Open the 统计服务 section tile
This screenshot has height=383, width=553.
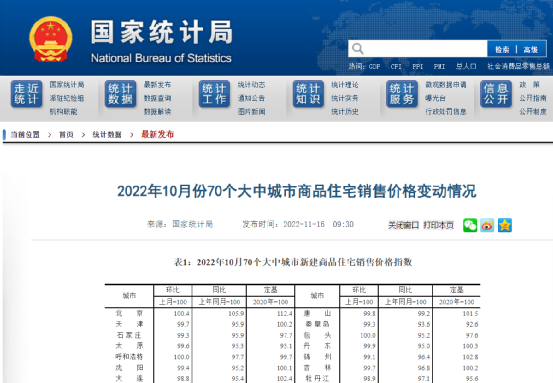(x=402, y=94)
